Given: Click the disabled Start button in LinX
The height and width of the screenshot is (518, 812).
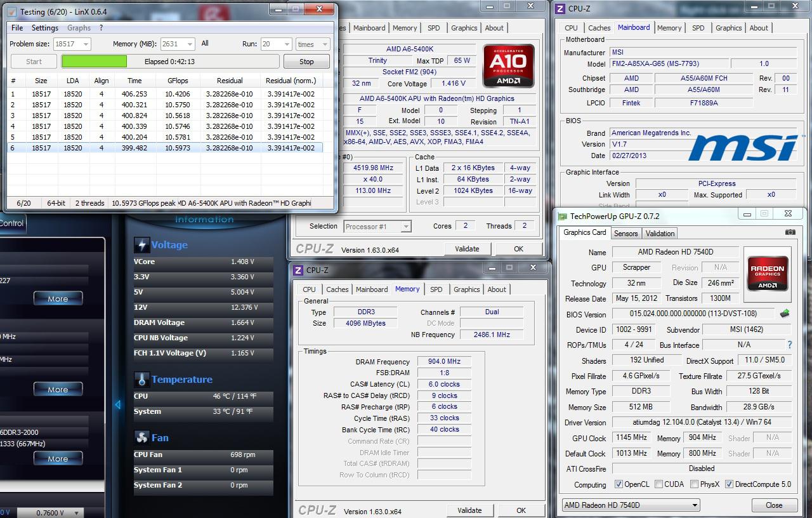Looking at the screenshot, I should pos(34,62).
